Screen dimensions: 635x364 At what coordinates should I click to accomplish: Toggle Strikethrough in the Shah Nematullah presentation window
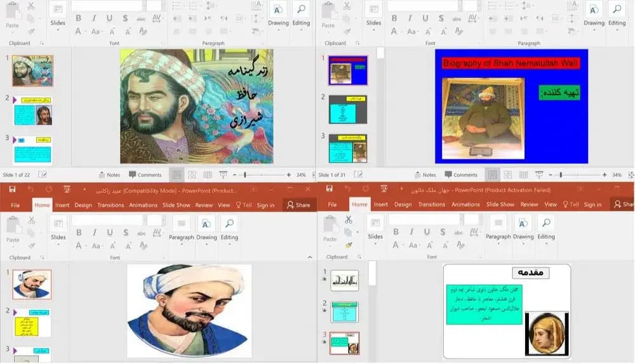click(457, 18)
